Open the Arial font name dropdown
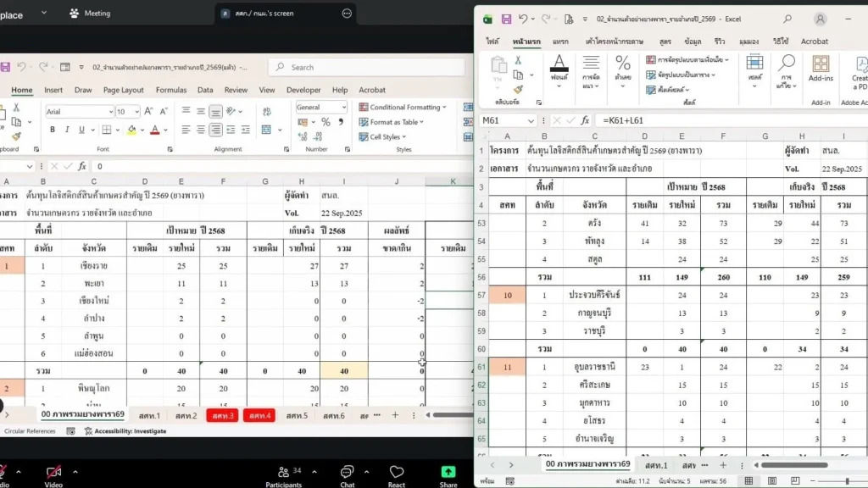 [109, 112]
